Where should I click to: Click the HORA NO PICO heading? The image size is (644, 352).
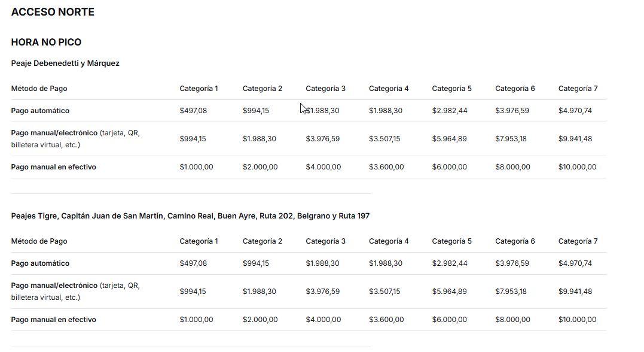[x=46, y=42]
